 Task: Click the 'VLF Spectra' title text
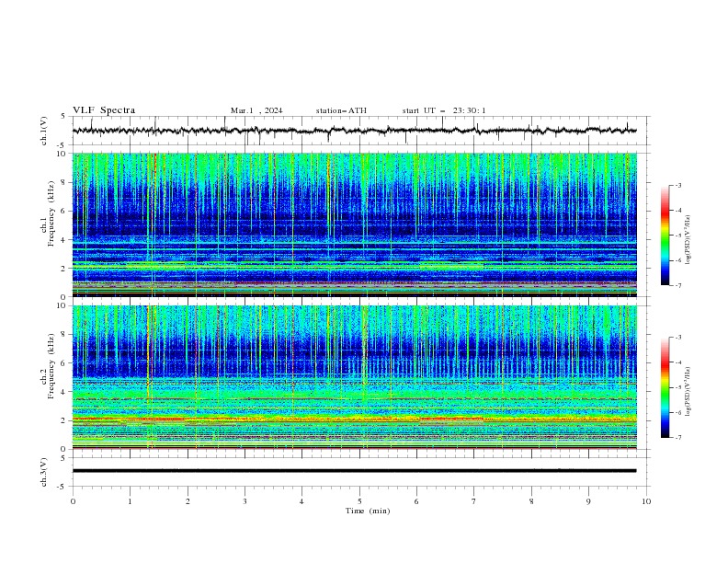pos(104,110)
